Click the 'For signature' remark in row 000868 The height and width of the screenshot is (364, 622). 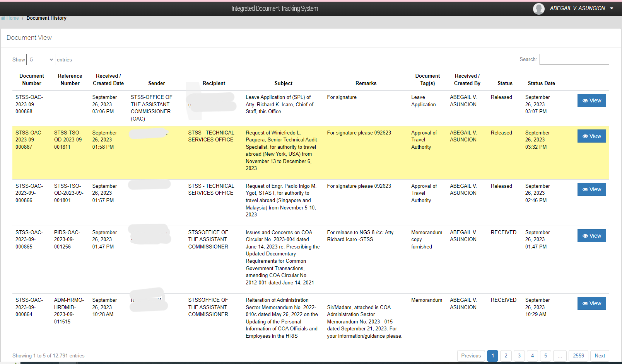[342, 97]
